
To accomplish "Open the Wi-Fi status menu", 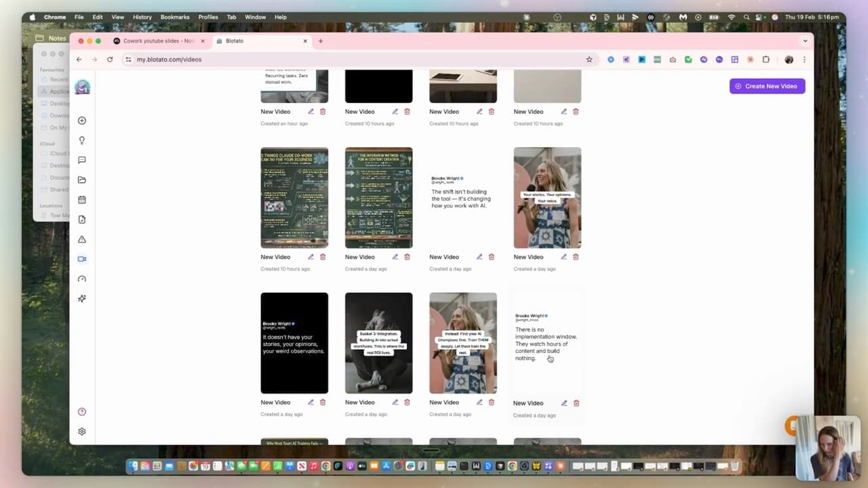I will click(x=732, y=17).
